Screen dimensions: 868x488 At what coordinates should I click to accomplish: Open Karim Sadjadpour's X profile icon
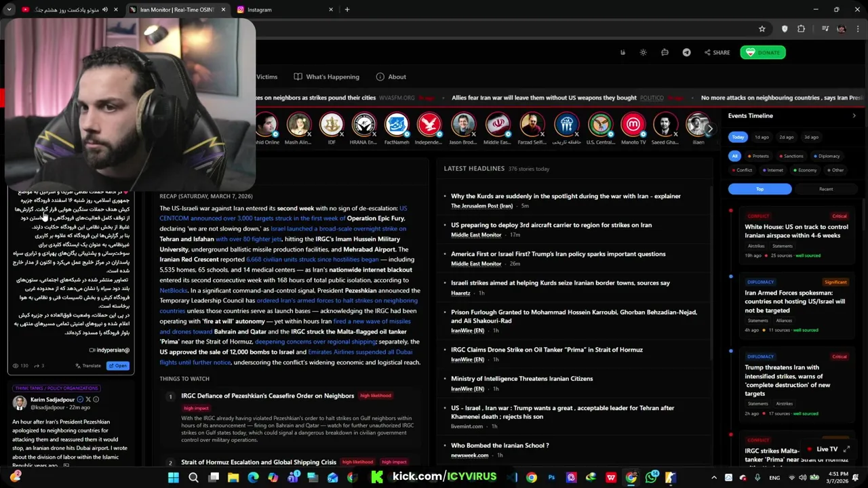click(87, 400)
